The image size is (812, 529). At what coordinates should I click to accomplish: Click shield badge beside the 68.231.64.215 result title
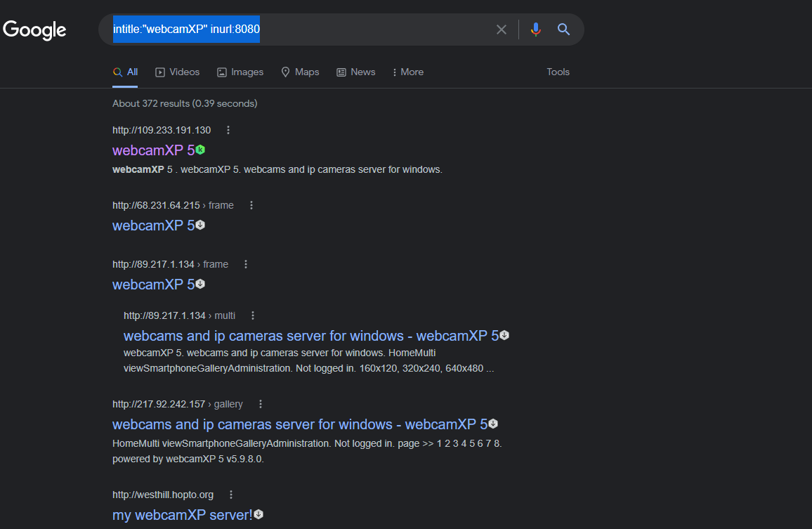click(x=200, y=225)
